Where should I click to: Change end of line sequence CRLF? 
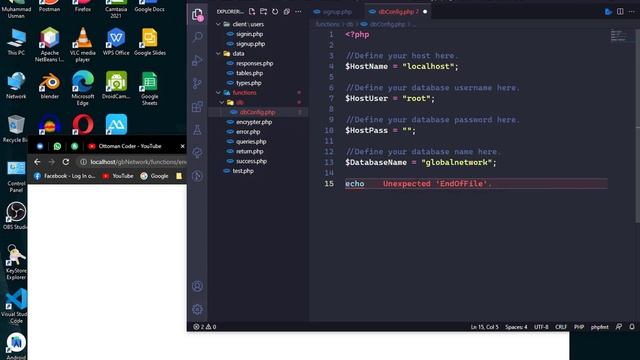(x=560, y=327)
